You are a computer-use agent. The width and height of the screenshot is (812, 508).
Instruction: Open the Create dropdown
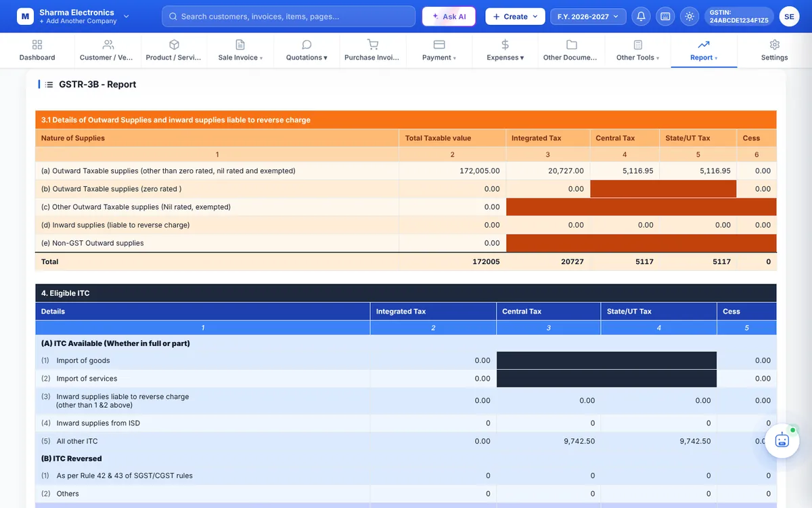pyautogui.click(x=515, y=16)
